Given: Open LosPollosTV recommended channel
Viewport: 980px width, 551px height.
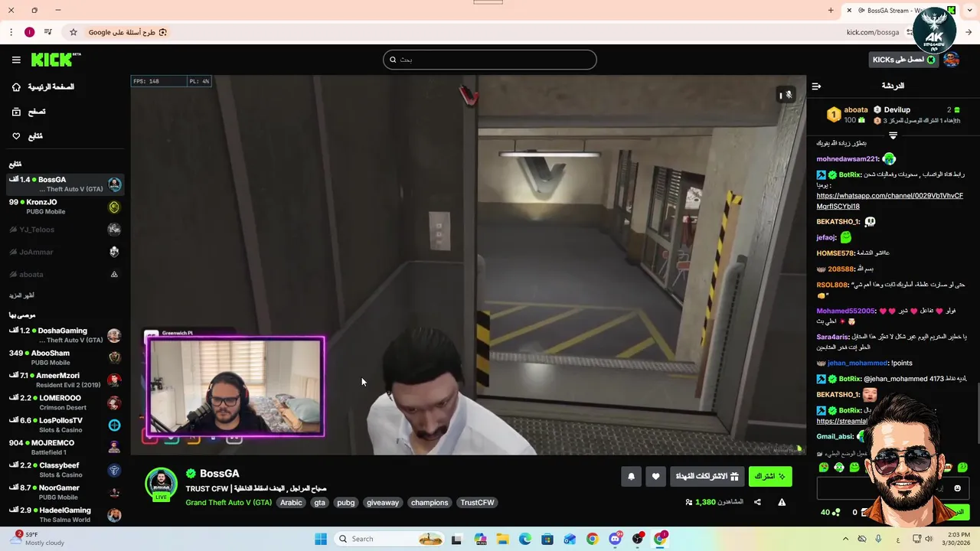Looking at the screenshot, I should tap(64, 425).
